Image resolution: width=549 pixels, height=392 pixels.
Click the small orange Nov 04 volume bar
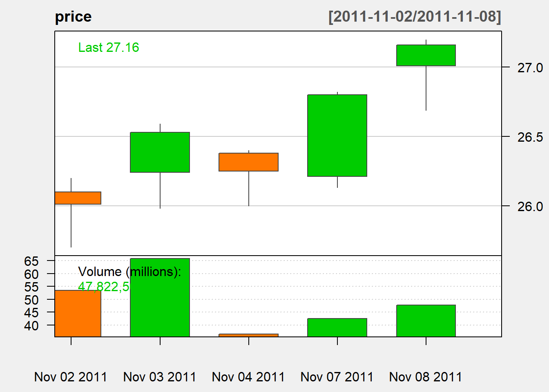coord(248,335)
